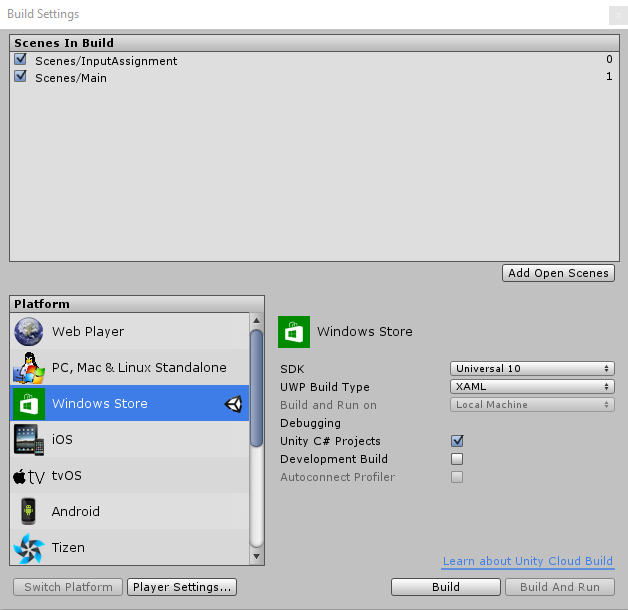Image resolution: width=628 pixels, height=610 pixels.
Task: Click the Unity logo on Windows Store row
Action: click(x=233, y=404)
